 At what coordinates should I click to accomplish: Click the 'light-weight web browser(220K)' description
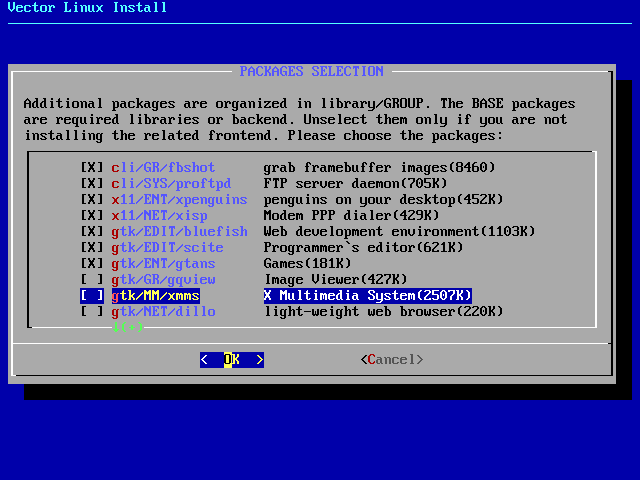[x=383, y=311]
